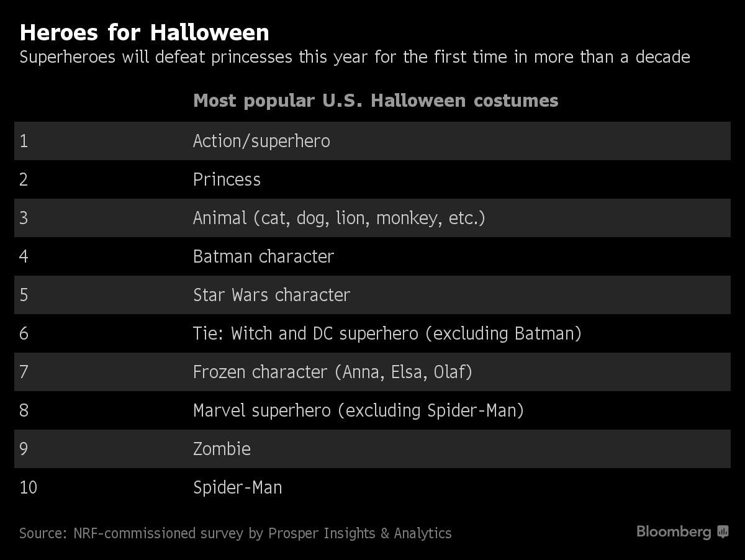Select the Spider-Man row

point(372,487)
